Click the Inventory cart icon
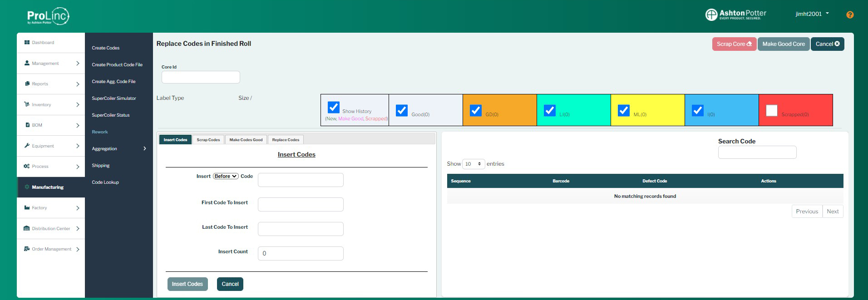 (27, 104)
